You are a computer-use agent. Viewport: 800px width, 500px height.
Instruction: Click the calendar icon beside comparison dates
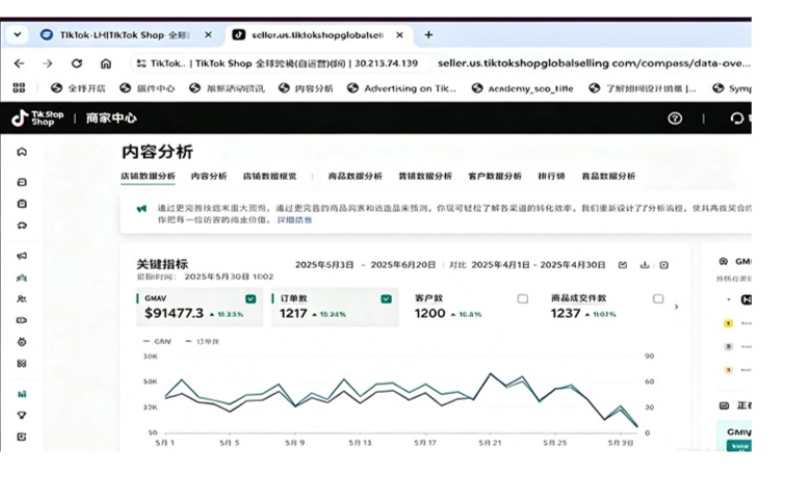click(x=622, y=265)
